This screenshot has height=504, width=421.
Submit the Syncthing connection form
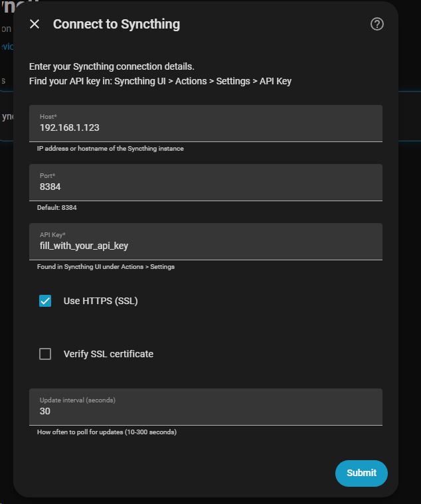pyautogui.click(x=361, y=473)
